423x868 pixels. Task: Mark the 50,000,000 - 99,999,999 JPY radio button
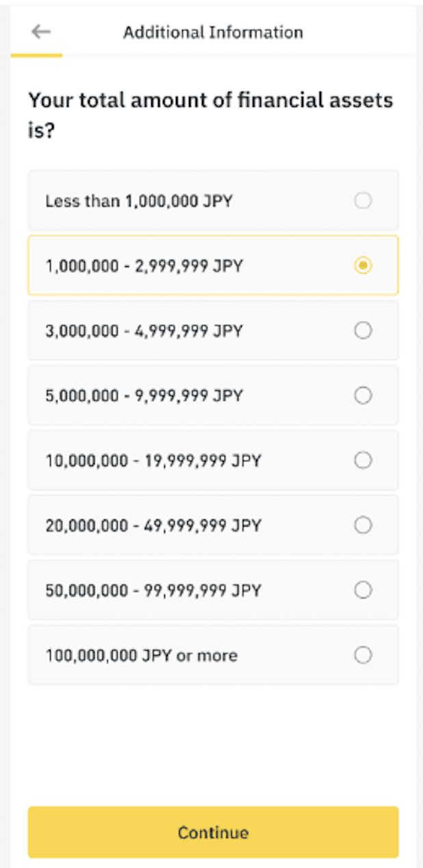(x=363, y=589)
